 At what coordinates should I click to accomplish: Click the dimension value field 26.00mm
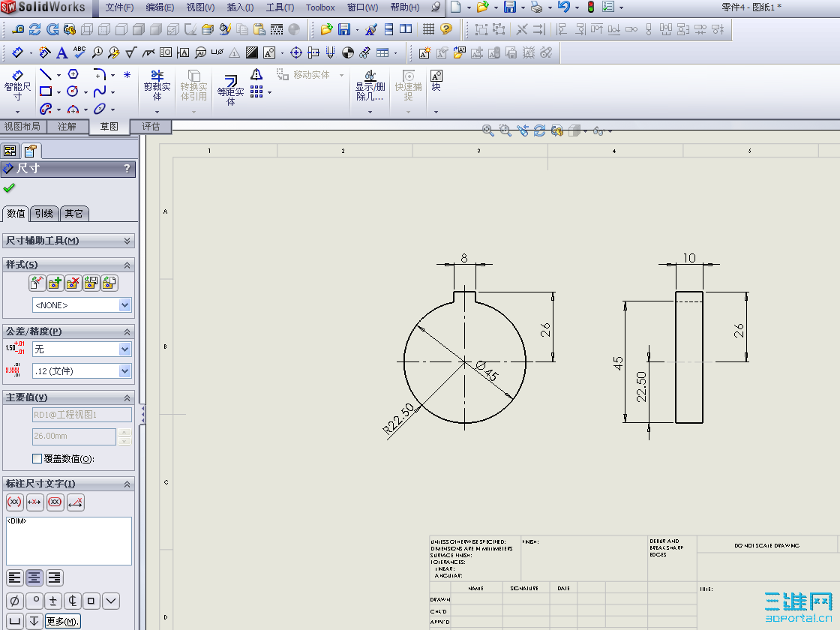tap(74, 436)
